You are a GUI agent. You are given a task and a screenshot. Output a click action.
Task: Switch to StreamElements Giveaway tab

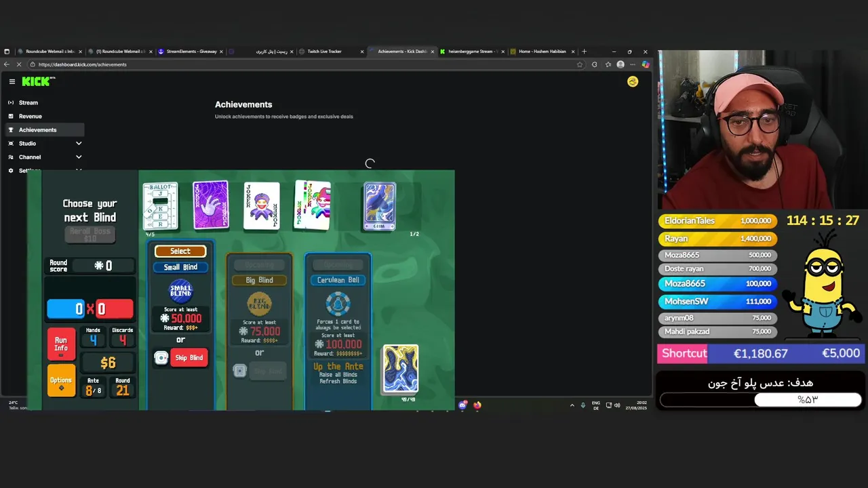[191, 52]
